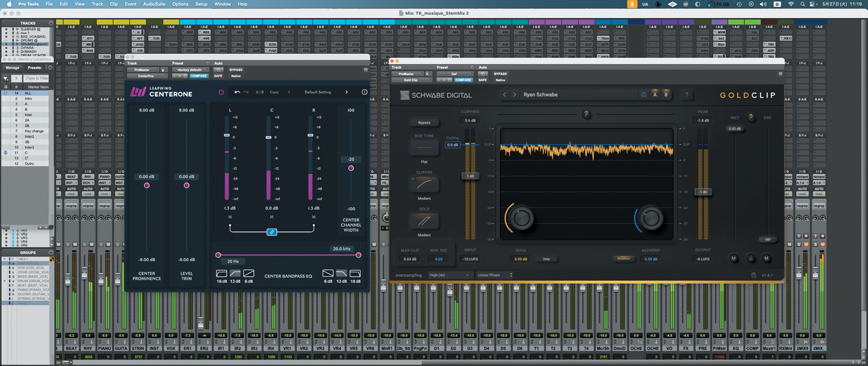The image size is (868, 366).
Task: Open the factory default preset dropdown
Action: coord(190,70)
